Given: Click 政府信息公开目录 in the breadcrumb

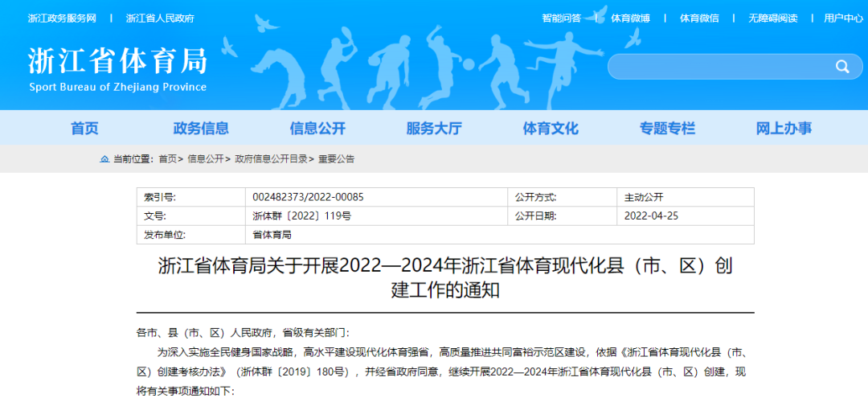Looking at the screenshot, I should 271,159.
